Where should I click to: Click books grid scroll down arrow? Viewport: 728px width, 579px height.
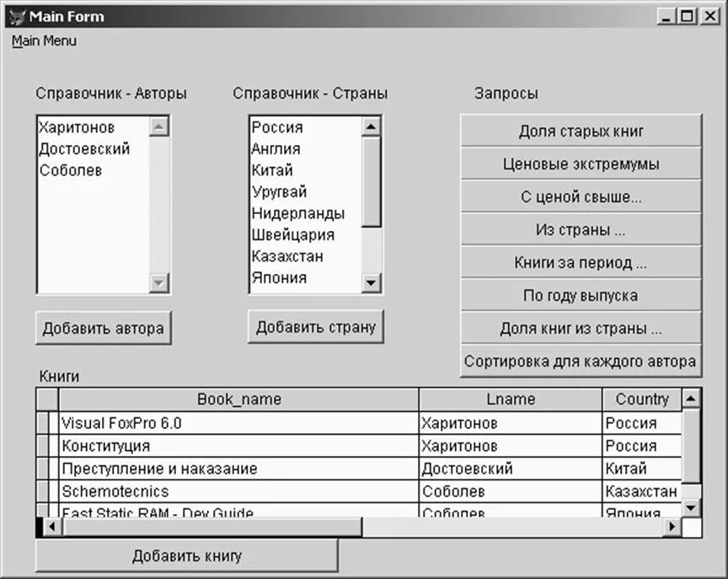691,508
